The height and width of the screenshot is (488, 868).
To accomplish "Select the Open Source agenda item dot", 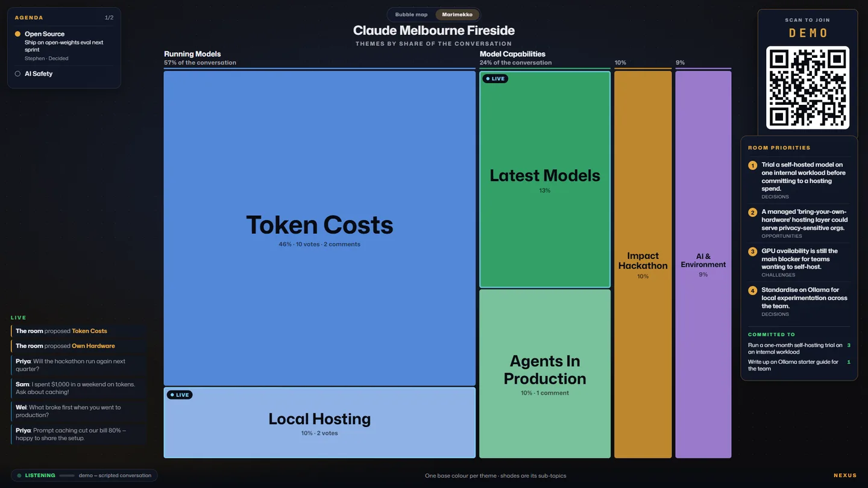I will click(17, 34).
